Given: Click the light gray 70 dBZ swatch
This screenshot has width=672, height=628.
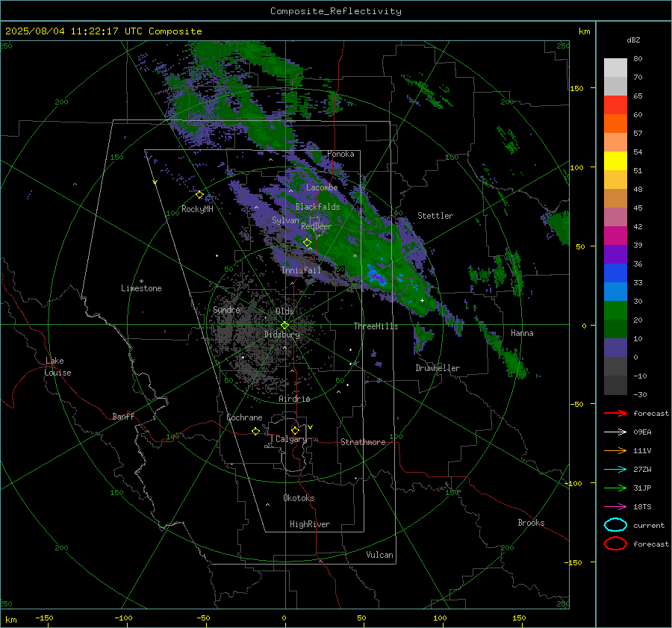Looking at the screenshot, I should pos(615,86).
